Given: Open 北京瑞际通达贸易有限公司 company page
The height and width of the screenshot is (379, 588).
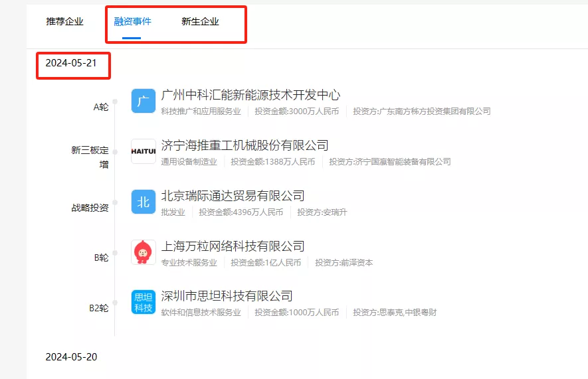Looking at the screenshot, I should coord(233,196).
